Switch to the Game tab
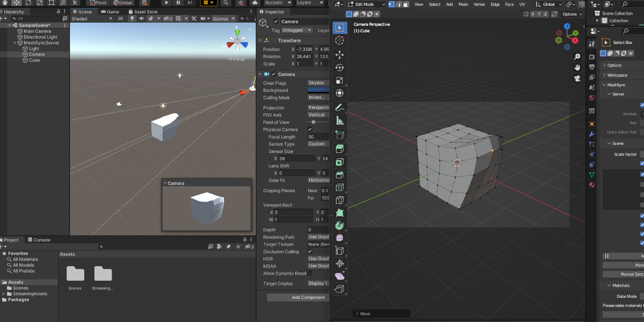Viewport: 644px width, 322px height. [x=109, y=12]
